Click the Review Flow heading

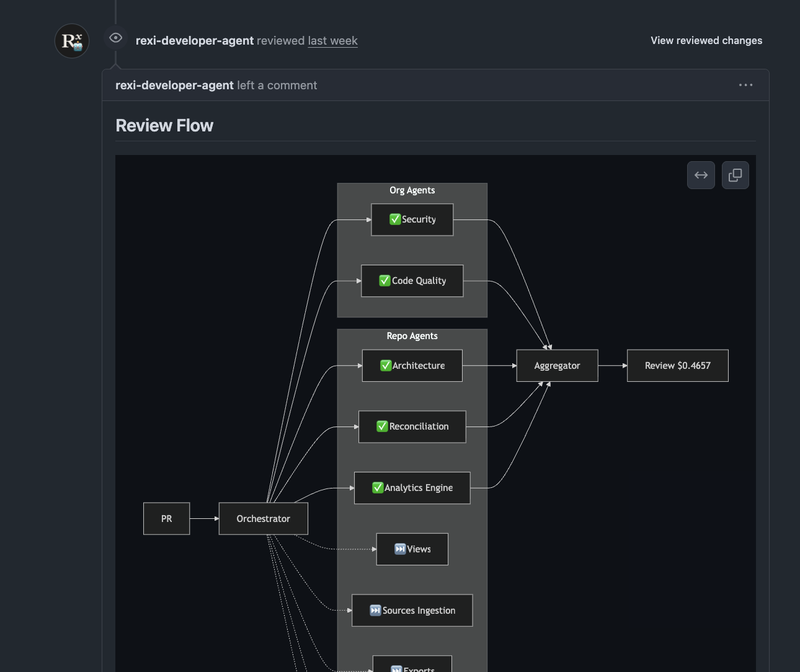coord(164,125)
